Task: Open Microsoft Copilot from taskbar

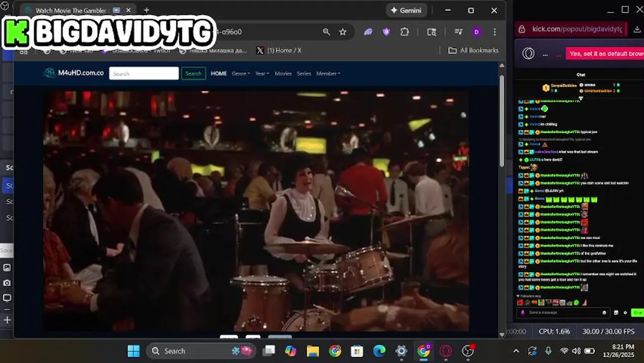Action: pos(291,351)
